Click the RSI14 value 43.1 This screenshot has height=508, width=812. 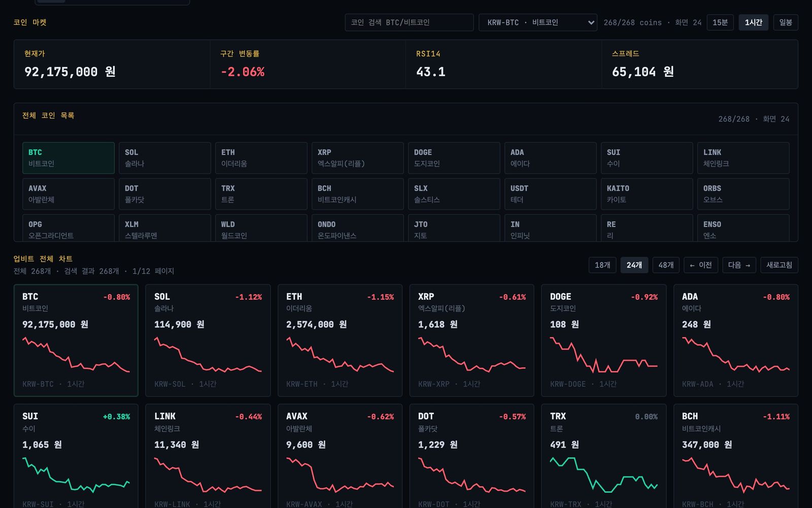[x=431, y=72]
